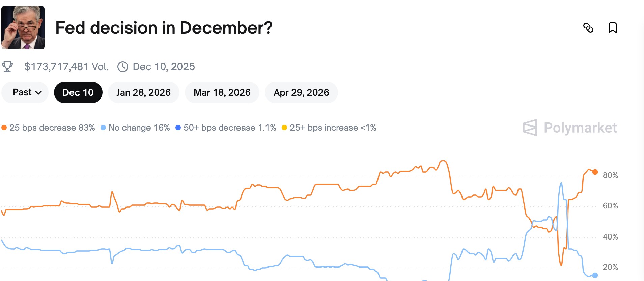
Task: Click the Dec 10 selected pill button
Action: click(78, 92)
